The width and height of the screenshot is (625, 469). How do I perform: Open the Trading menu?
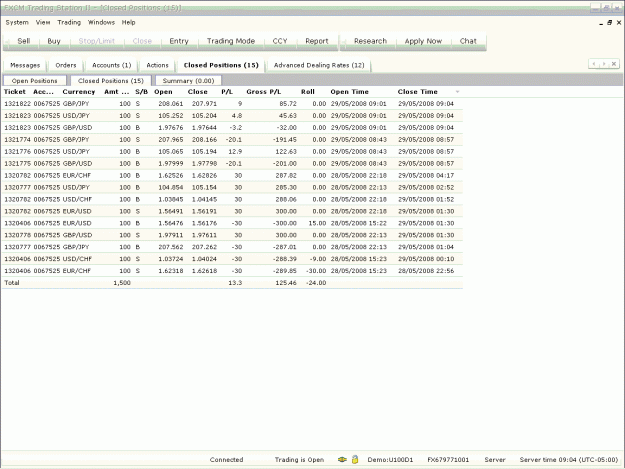69,22
